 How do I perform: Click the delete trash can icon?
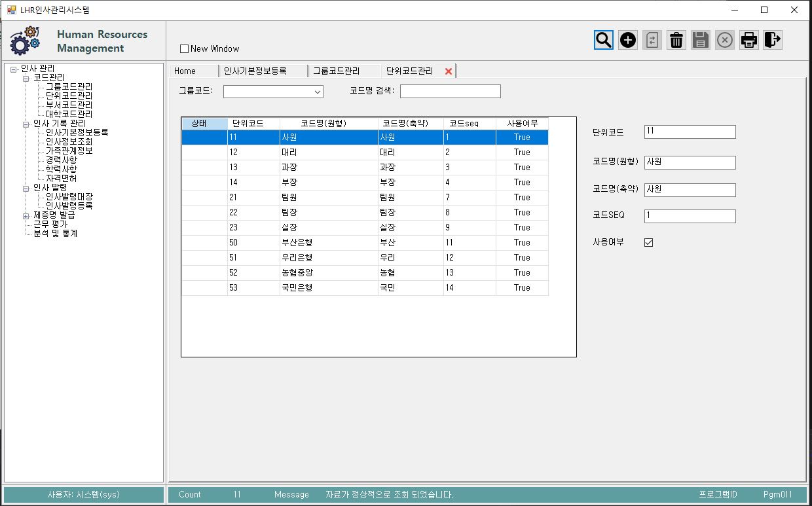coord(676,40)
